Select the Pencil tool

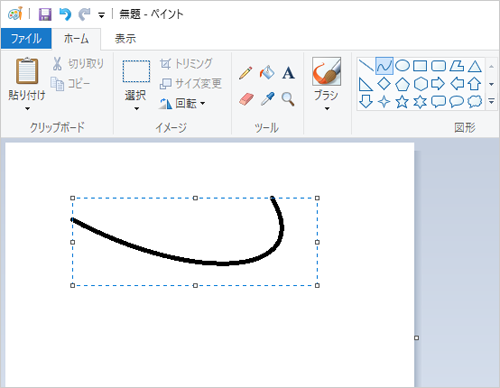click(x=246, y=73)
